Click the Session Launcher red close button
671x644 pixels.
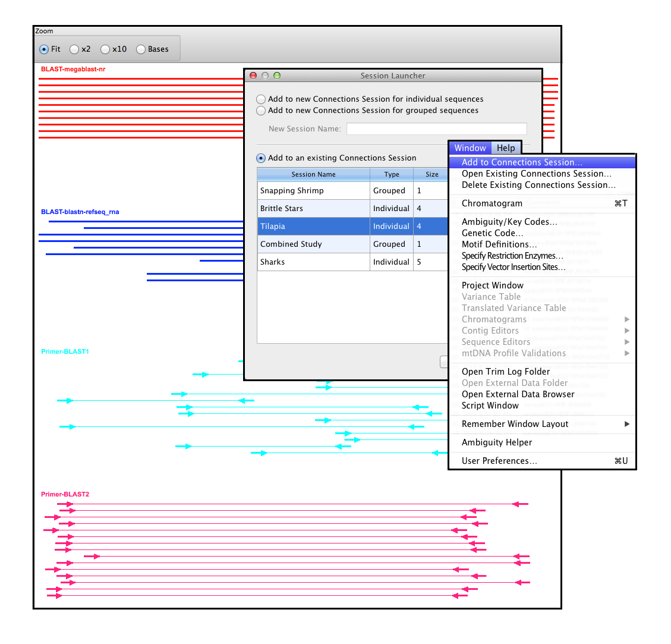(x=253, y=76)
